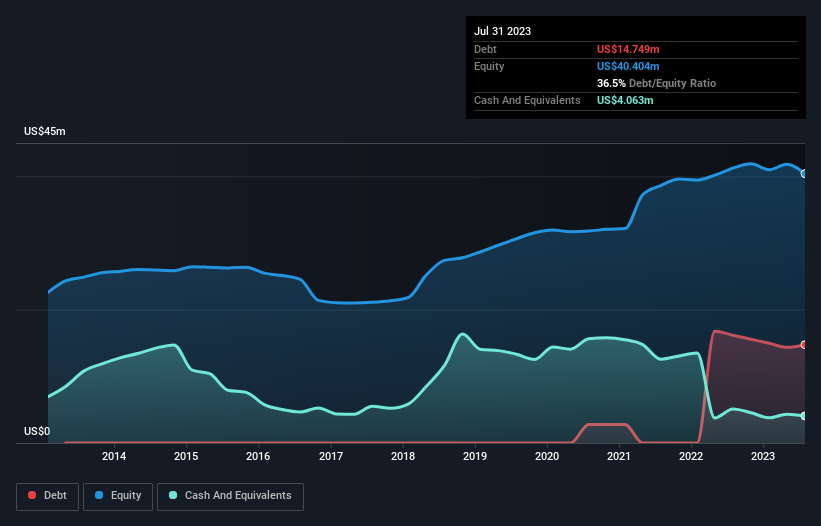Click the 2022 x-axis label

[691, 456]
